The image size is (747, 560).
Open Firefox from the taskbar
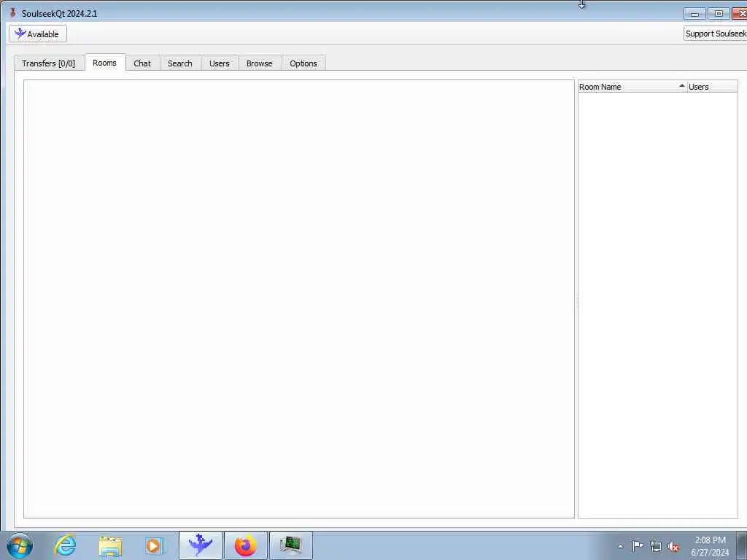point(246,545)
